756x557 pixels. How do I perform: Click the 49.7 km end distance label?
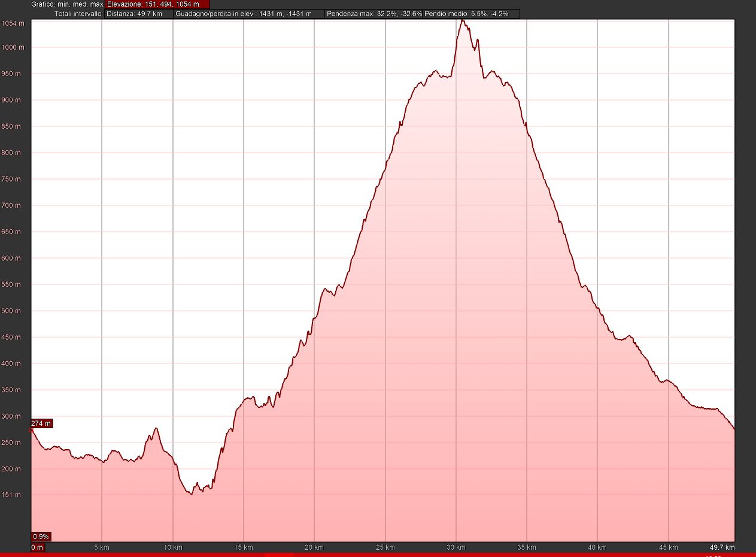pyautogui.click(x=722, y=547)
